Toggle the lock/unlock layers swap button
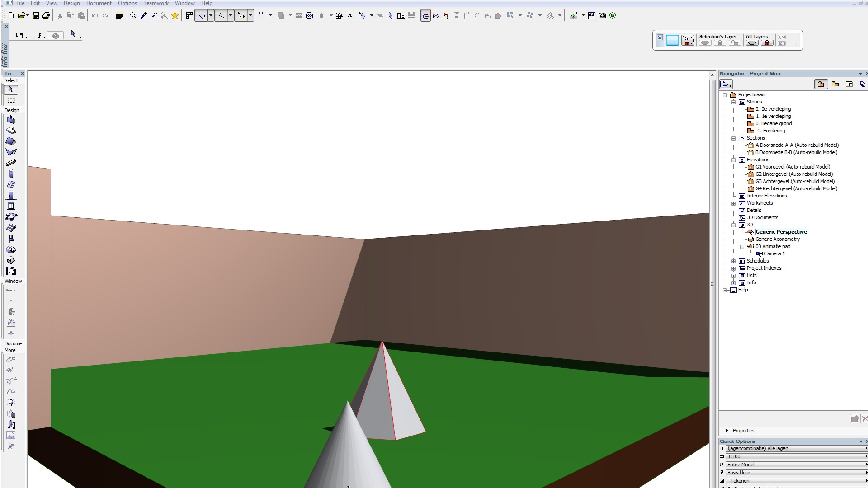Image resolution: width=868 pixels, height=488 pixels. 688,41
